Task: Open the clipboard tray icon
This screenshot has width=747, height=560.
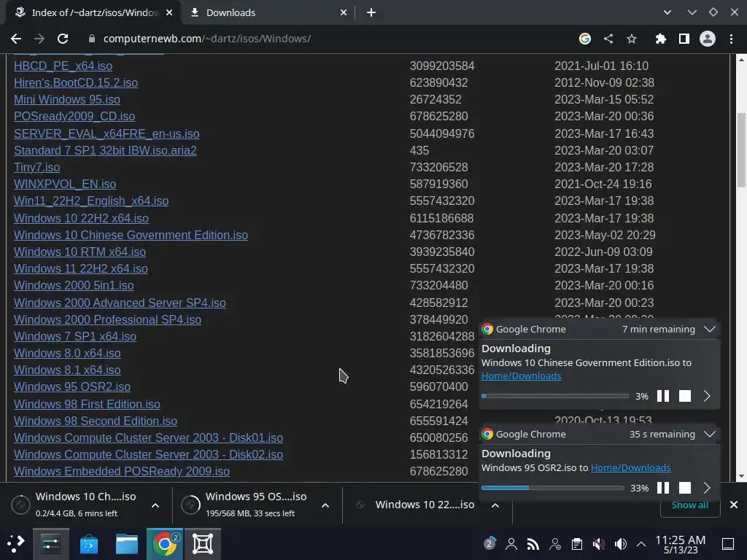Action: [x=577, y=543]
